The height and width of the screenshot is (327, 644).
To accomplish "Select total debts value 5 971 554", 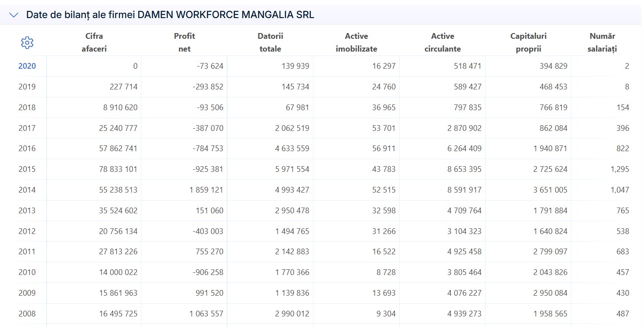I will 292,169.
